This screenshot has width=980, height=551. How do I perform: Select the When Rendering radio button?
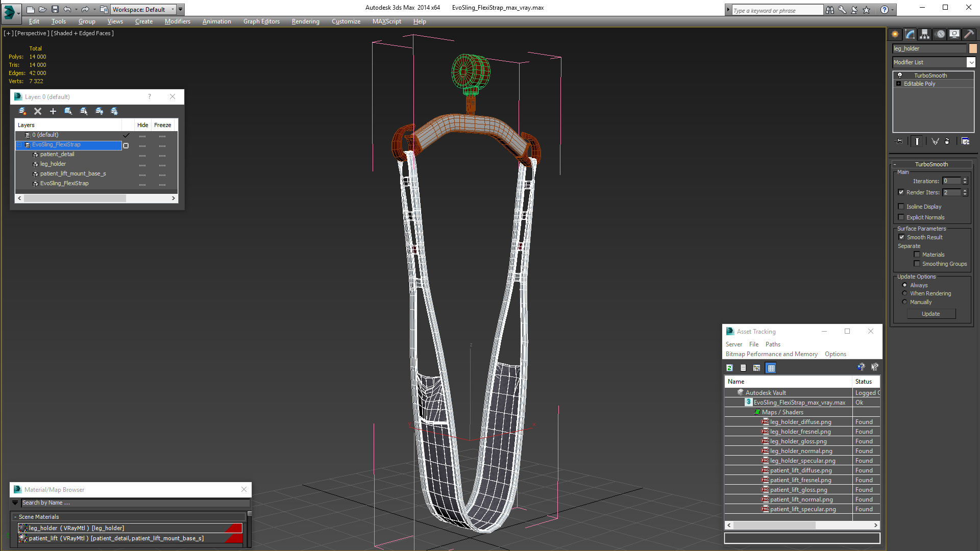pyautogui.click(x=904, y=293)
